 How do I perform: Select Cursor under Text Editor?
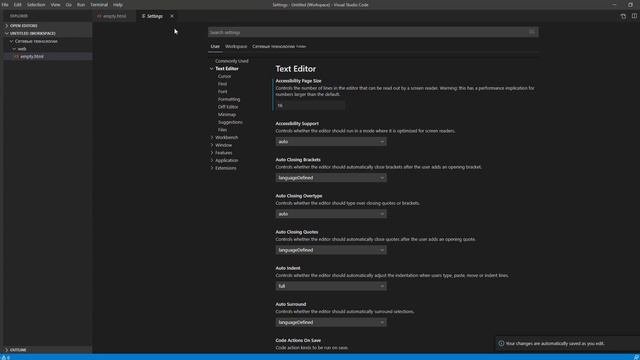[x=224, y=76]
